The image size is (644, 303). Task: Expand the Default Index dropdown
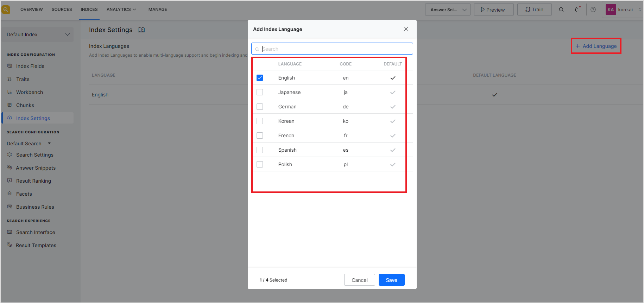point(38,34)
